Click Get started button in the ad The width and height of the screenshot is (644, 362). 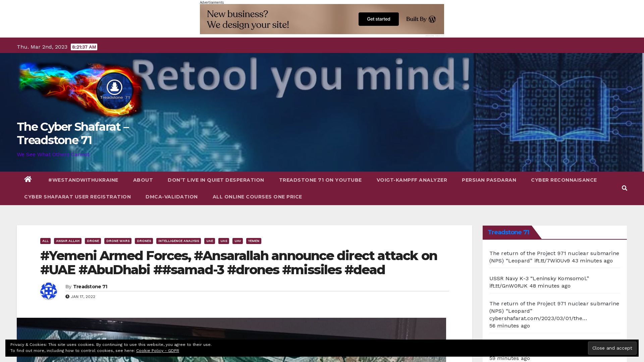(379, 19)
